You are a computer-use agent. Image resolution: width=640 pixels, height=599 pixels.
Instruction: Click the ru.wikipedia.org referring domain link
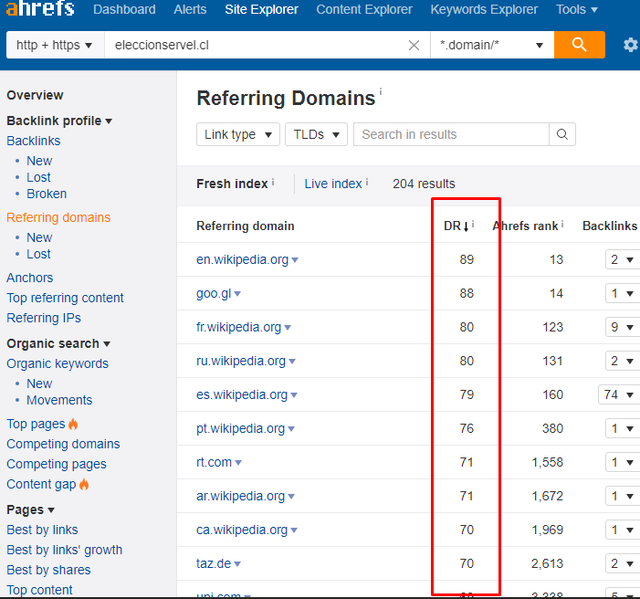tap(241, 361)
